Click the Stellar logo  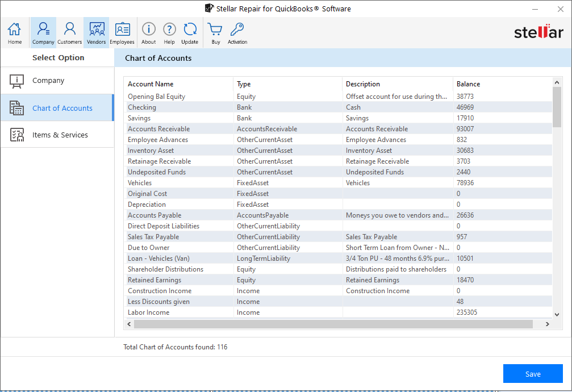tap(538, 32)
